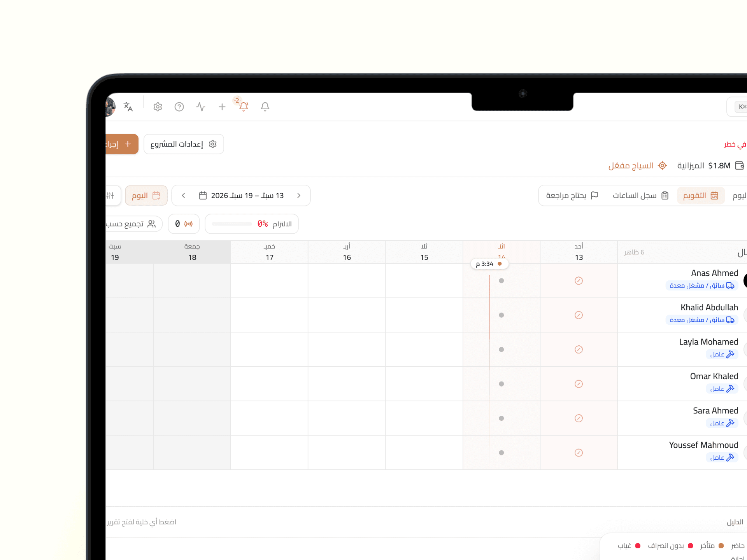Open إعدادات المشروع project settings

coord(184,144)
